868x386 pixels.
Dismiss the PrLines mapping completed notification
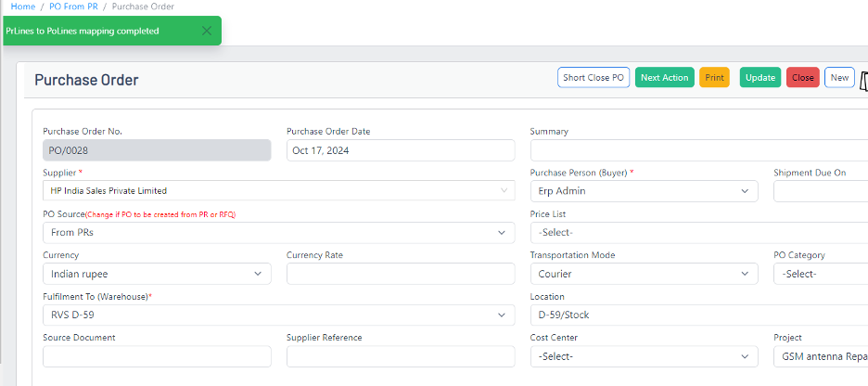(206, 31)
